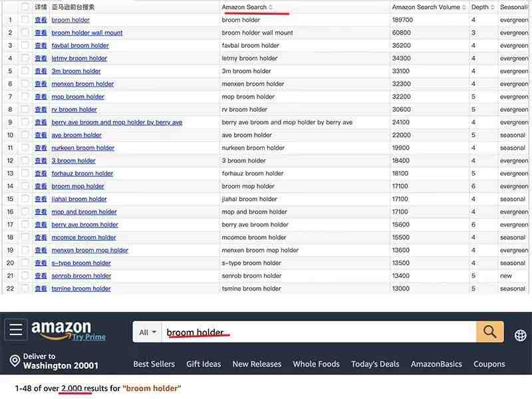
Task: Click the Amazon logo
Action: (x=61, y=329)
